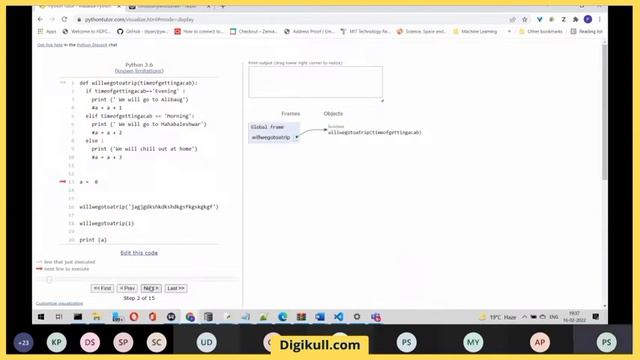
Task: Open the Welcome to HDFC bookmark
Action: [87, 31]
